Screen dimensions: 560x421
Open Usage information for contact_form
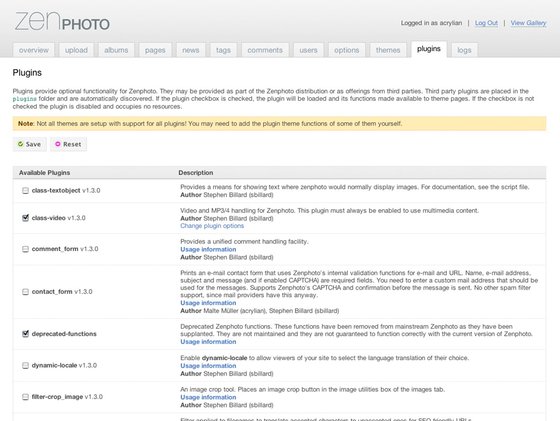click(208, 303)
